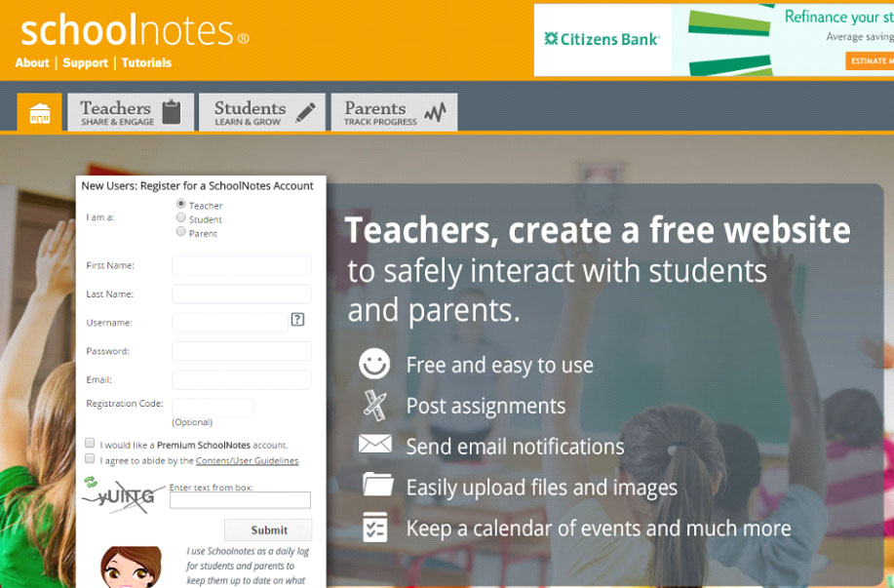894x588 pixels.
Task: Click the captcha text entry box
Action: [240, 500]
